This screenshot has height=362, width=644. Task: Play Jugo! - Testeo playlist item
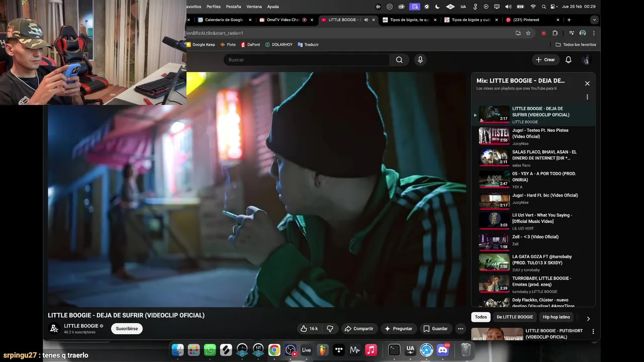pos(533,136)
